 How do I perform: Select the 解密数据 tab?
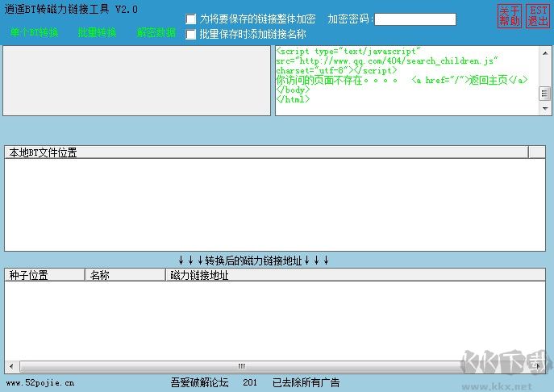pyautogui.click(x=156, y=33)
